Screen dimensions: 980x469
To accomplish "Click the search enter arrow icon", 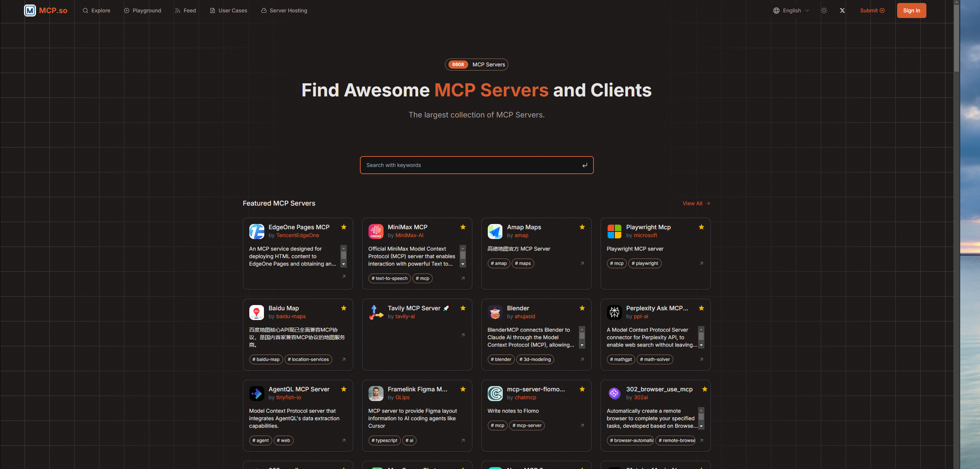I will pyautogui.click(x=585, y=165).
